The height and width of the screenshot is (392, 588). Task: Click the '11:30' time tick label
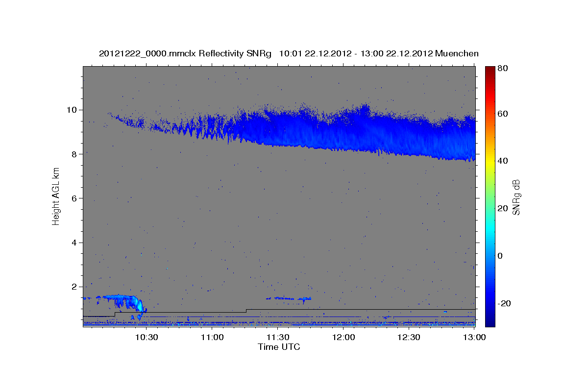[x=278, y=337]
